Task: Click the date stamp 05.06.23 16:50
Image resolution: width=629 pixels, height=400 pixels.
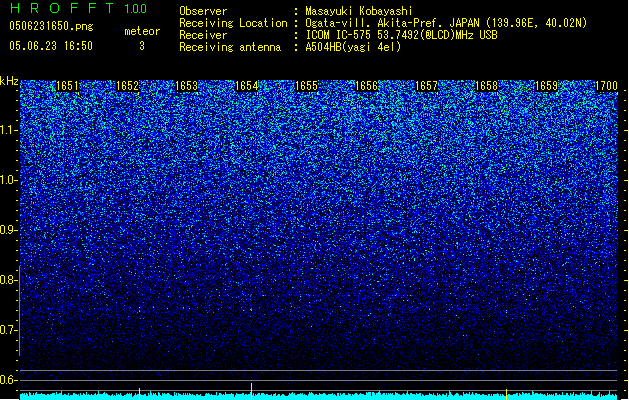Action: click(51, 46)
